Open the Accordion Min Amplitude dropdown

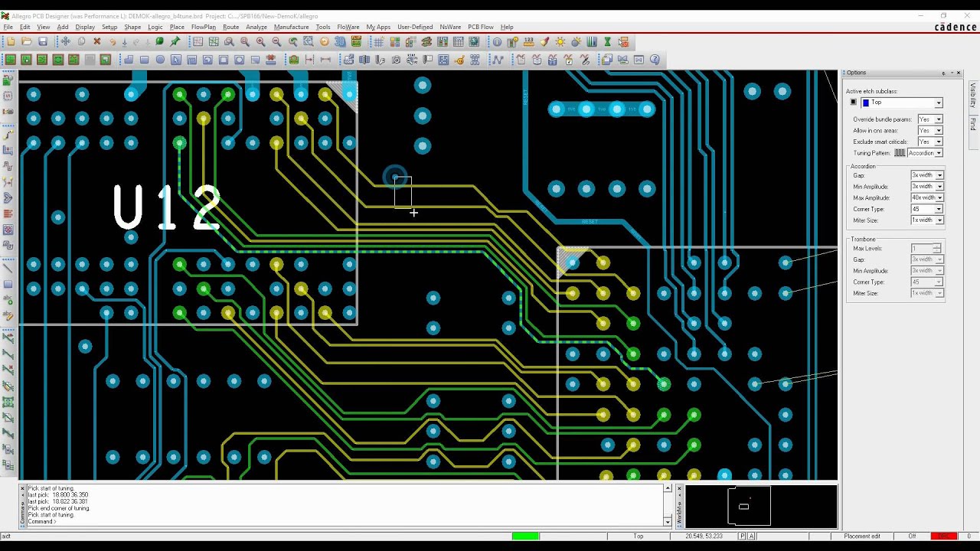coord(939,187)
